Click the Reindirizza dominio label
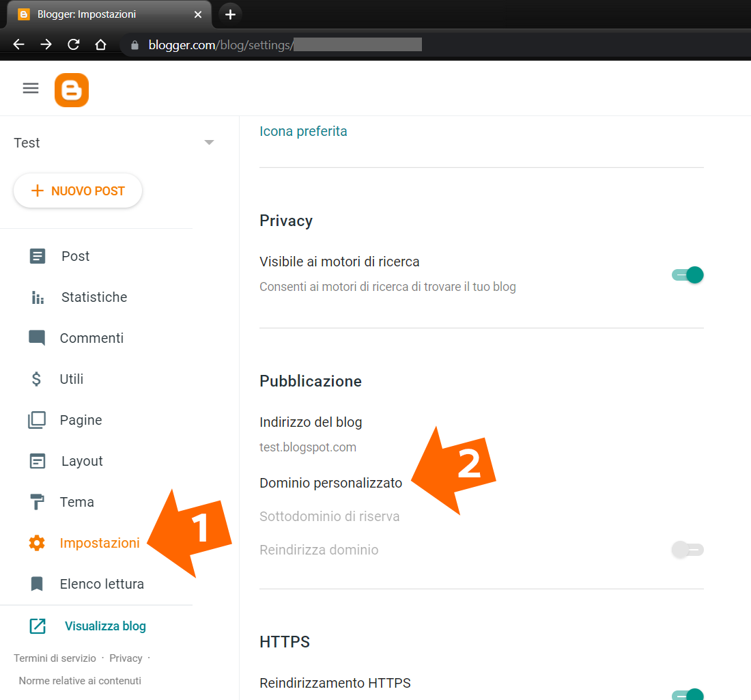This screenshot has height=700, width=751. click(x=319, y=550)
